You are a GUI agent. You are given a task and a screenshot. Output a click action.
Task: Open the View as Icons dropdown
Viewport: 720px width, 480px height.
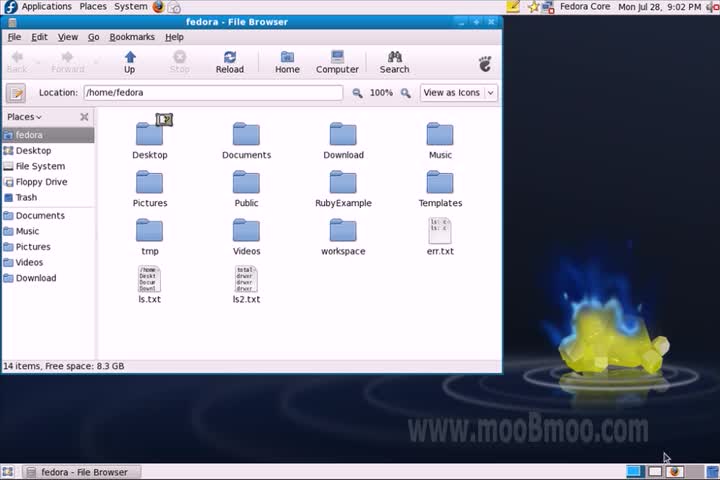tap(458, 93)
